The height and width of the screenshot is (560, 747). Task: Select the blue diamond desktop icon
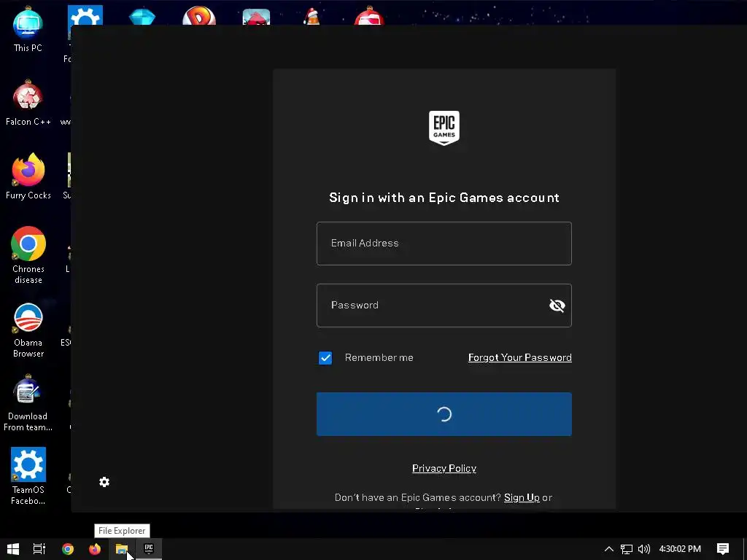(x=142, y=16)
